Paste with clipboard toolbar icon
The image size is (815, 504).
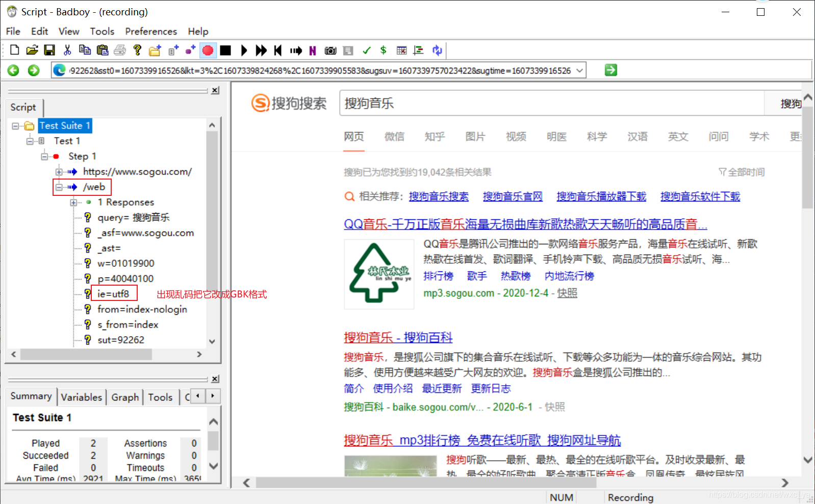click(x=102, y=50)
